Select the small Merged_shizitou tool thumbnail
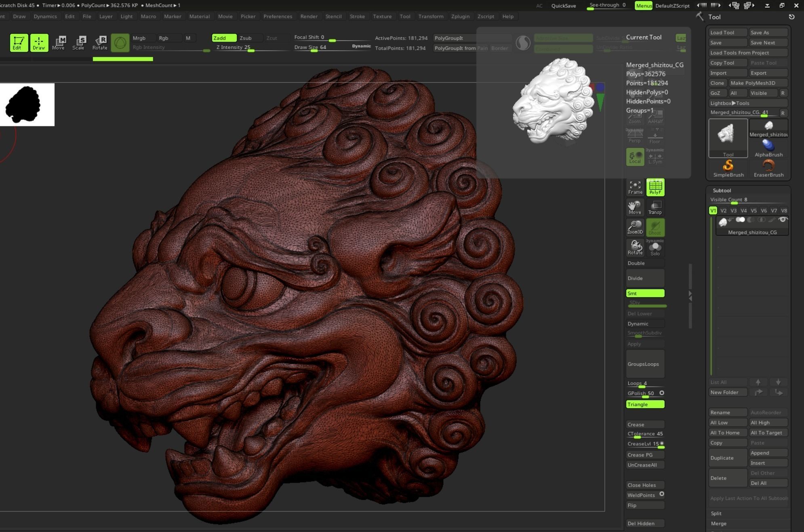This screenshot has width=804, height=532. [768, 129]
